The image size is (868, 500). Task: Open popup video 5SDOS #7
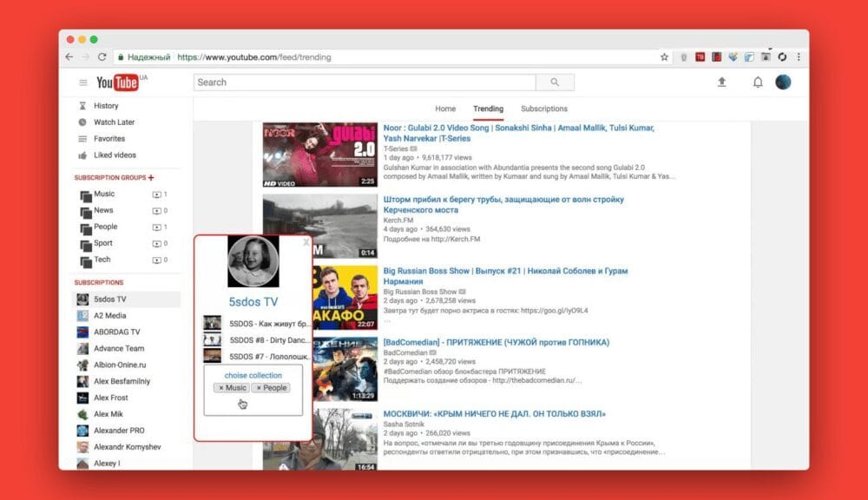[x=257, y=357]
